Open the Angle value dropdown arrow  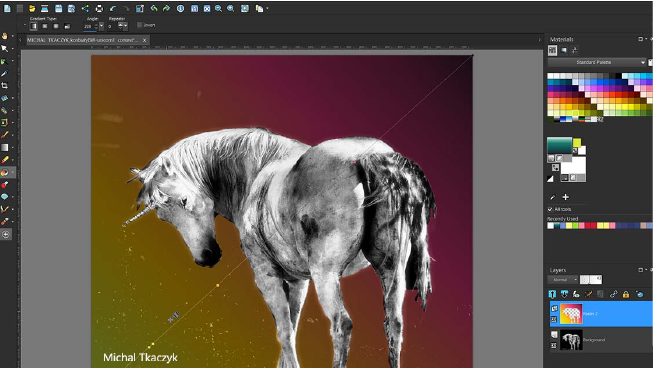click(101, 26)
